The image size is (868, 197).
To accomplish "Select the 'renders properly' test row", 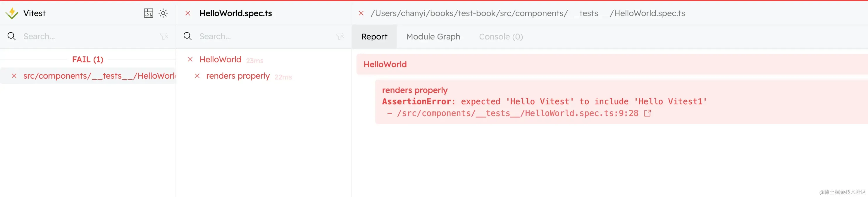I will pyautogui.click(x=263, y=76).
